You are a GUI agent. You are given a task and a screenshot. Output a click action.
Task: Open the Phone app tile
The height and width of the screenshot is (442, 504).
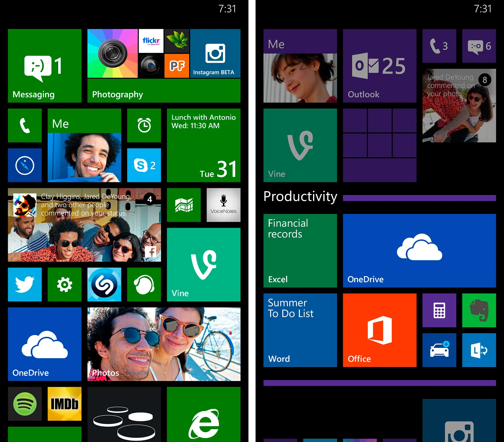click(24, 125)
